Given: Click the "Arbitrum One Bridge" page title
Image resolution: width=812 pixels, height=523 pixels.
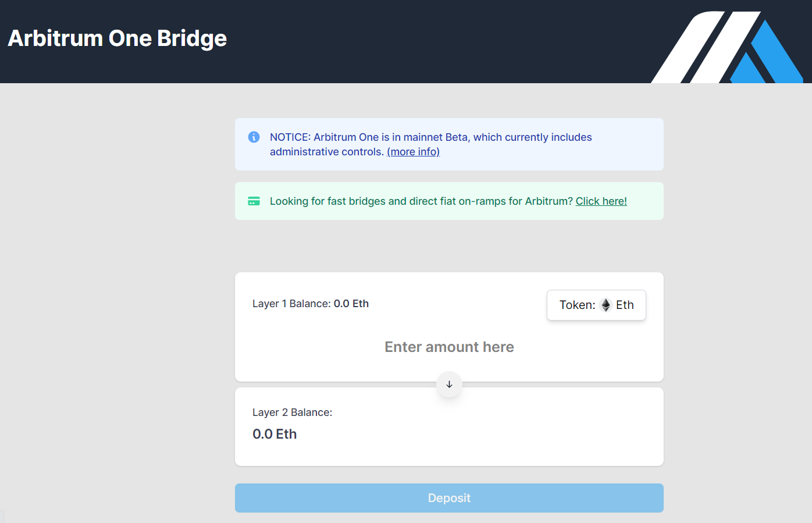Looking at the screenshot, I should click(x=117, y=38).
